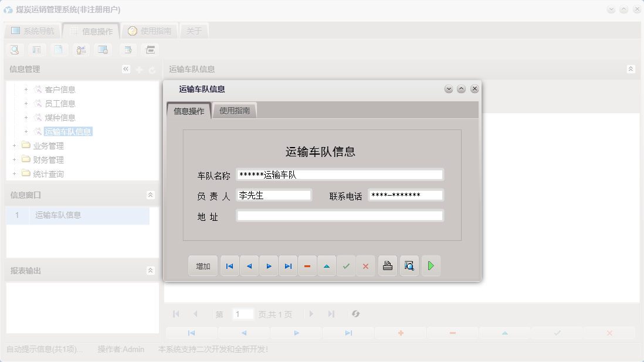This screenshot has width=644, height=362.
Task: Expand the 业务管理 folder
Action: point(13,145)
